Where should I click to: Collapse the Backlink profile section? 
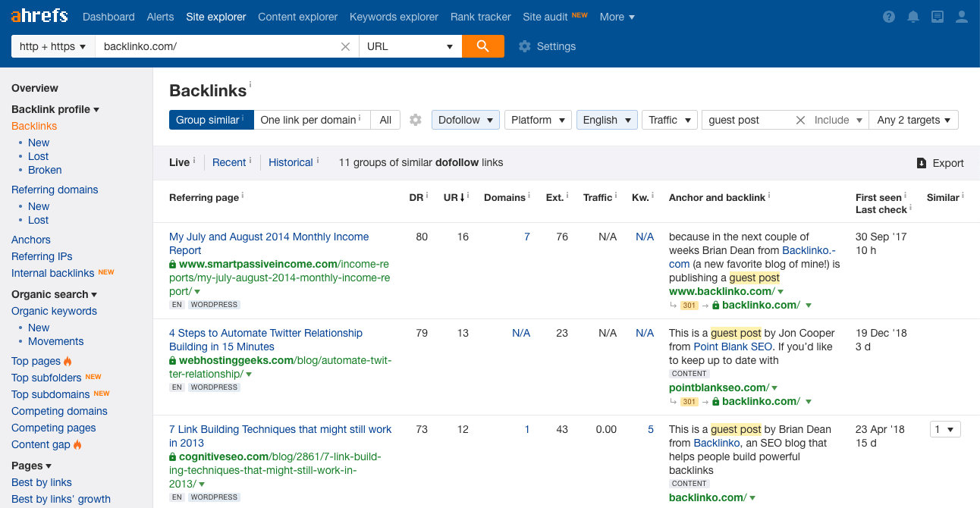(55, 109)
